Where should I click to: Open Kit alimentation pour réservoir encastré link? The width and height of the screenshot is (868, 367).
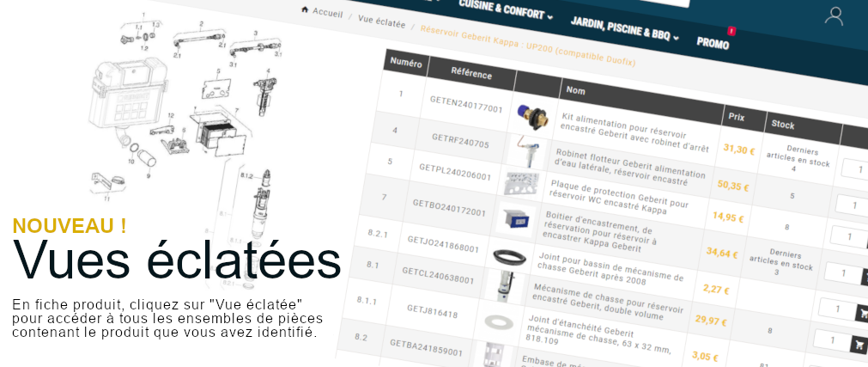[634, 132]
